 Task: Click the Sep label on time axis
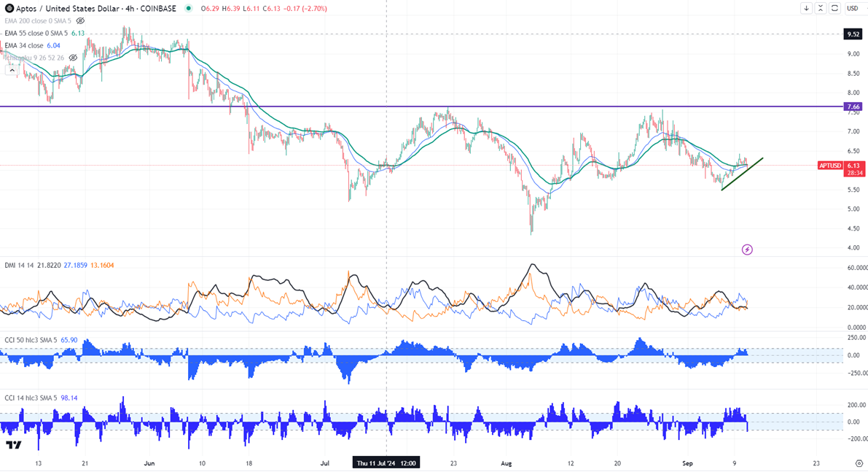(687, 463)
